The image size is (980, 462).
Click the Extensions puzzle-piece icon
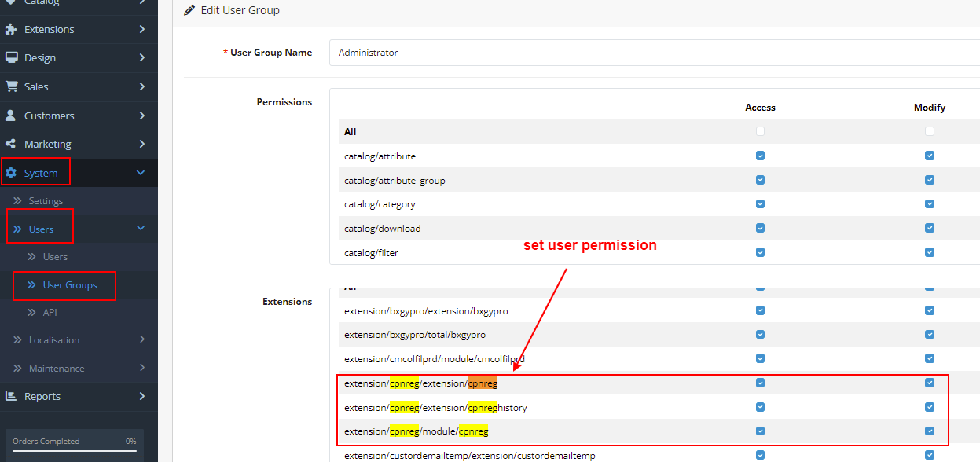(x=11, y=29)
